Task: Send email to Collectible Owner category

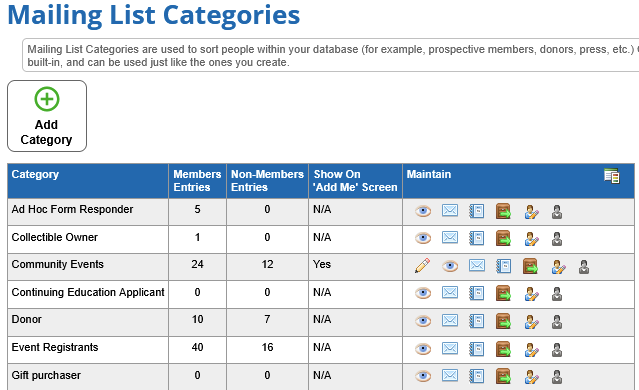Action: coord(450,237)
